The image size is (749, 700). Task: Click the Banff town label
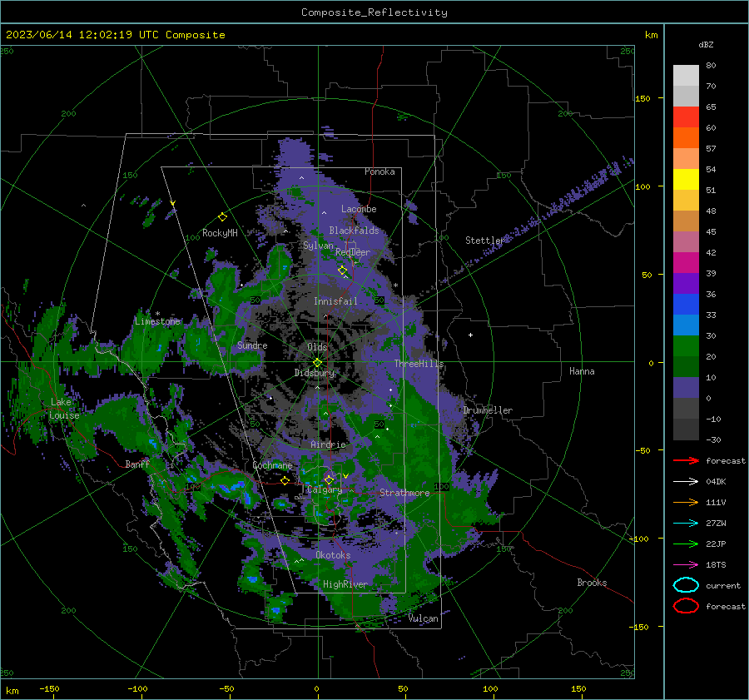[137, 464]
